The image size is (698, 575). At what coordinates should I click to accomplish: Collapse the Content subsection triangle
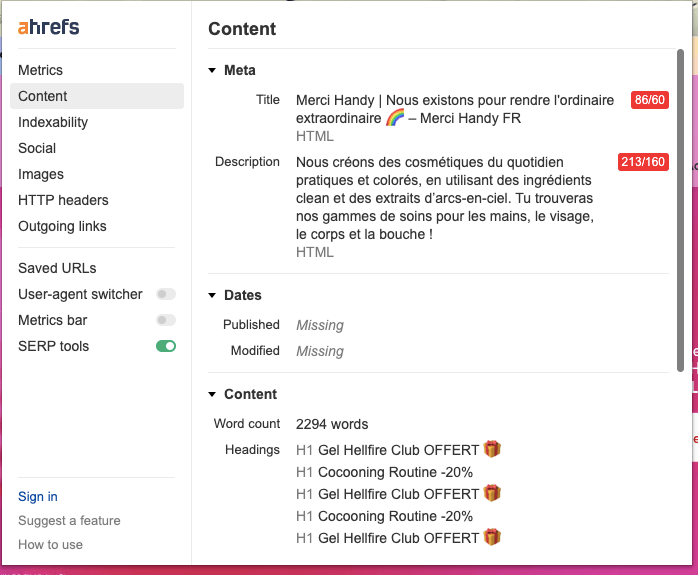pos(212,394)
